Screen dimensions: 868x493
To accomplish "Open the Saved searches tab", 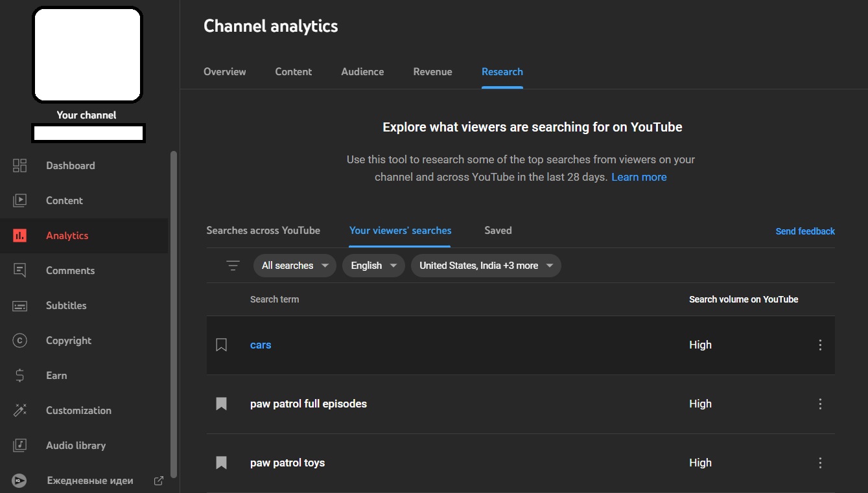I will (498, 231).
